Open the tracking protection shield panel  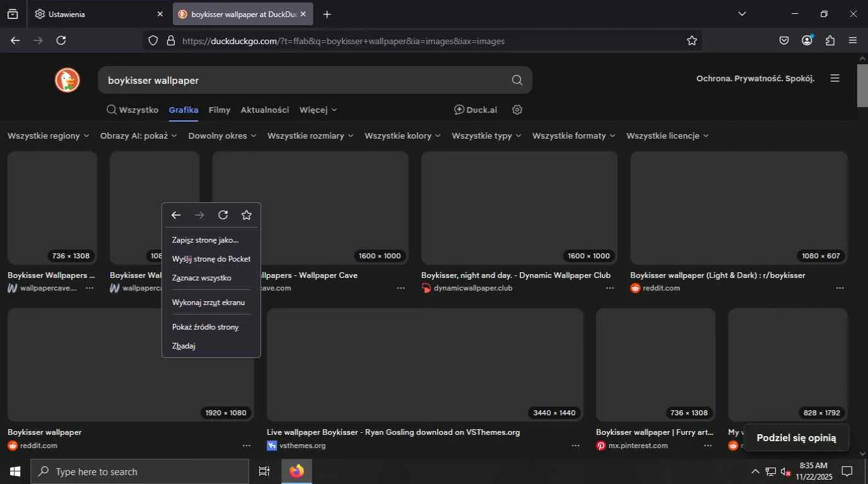pos(153,41)
